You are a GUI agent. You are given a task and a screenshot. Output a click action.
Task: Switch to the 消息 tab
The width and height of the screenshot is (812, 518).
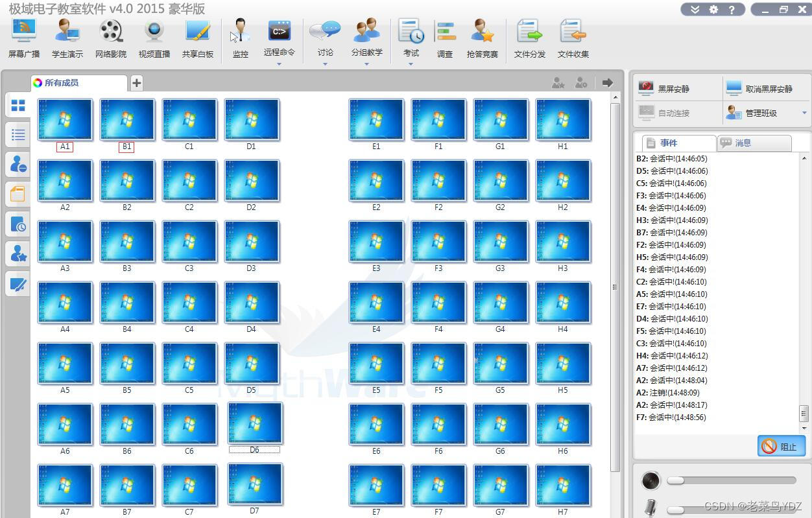click(x=754, y=143)
